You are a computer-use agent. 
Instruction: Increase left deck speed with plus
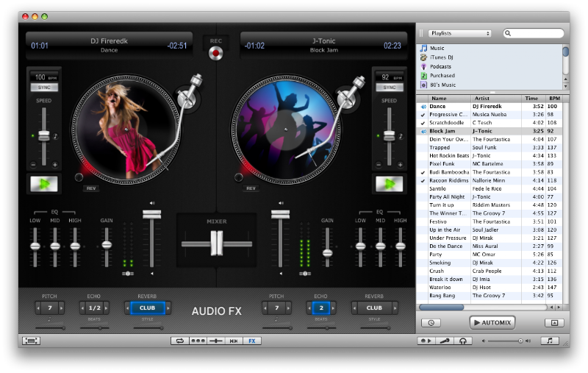(54, 165)
